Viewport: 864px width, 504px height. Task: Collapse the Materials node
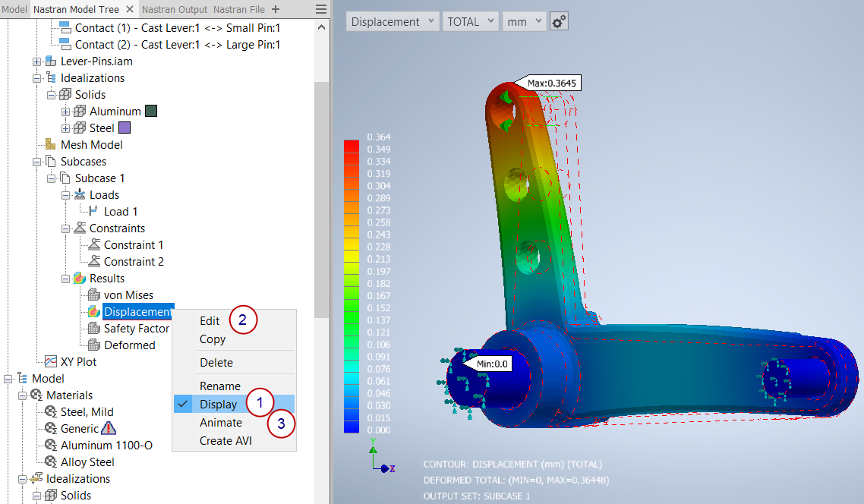tap(22, 395)
